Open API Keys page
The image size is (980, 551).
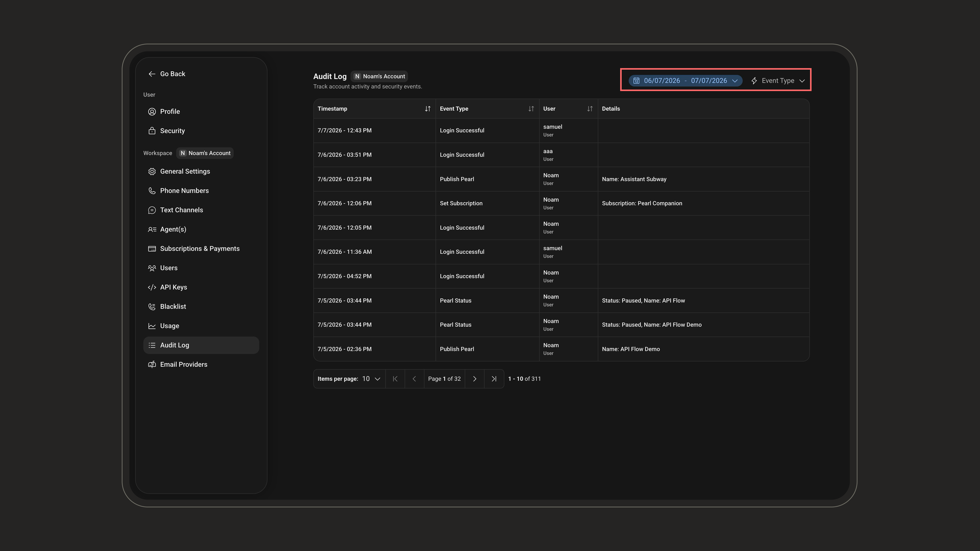tap(201, 288)
